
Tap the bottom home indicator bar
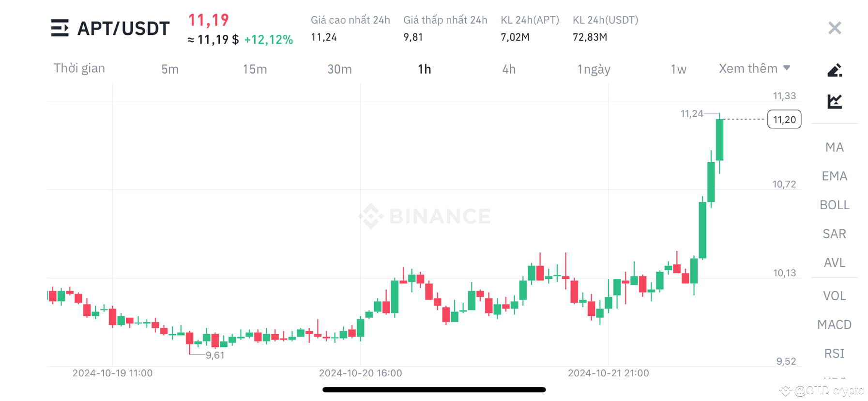coord(434,389)
